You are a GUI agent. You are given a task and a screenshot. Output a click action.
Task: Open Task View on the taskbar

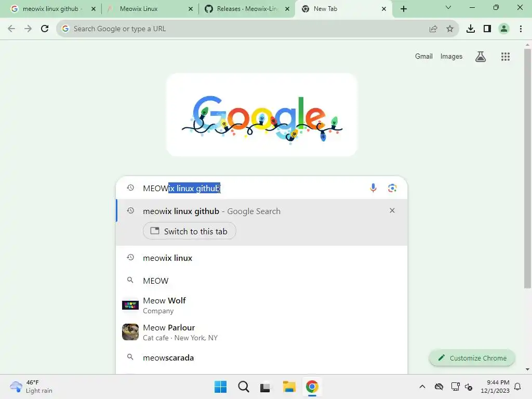point(265,387)
